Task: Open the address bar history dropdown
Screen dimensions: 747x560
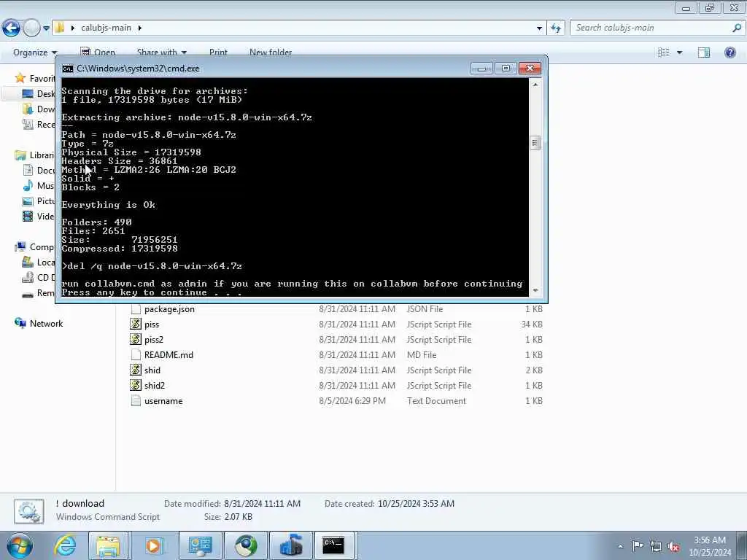Action: 539,28
